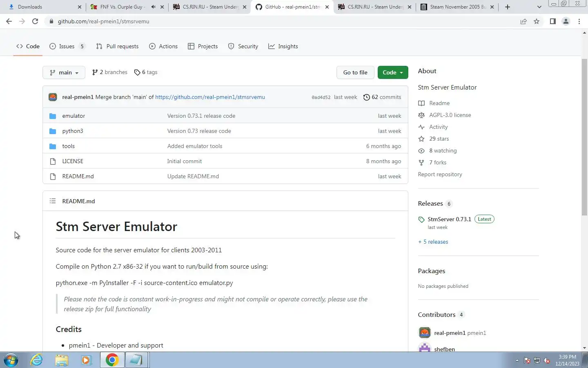Show the + 5 releases link
Viewport: 588px width, 368px height.
[433, 242]
